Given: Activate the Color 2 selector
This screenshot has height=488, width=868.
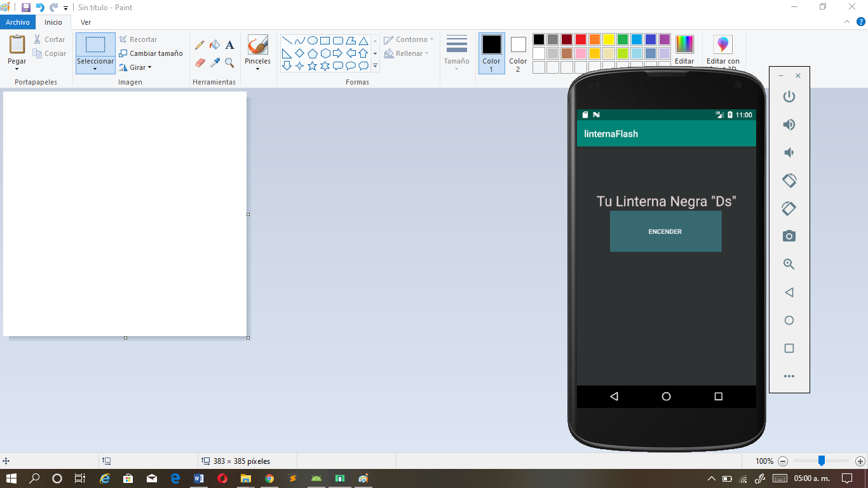Looking at the screenshot, I should click(x=518, y=53).
